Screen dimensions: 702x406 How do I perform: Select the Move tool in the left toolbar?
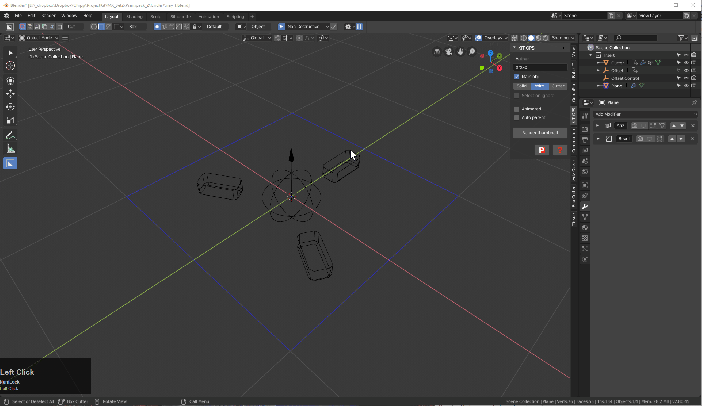pos(10,94)
